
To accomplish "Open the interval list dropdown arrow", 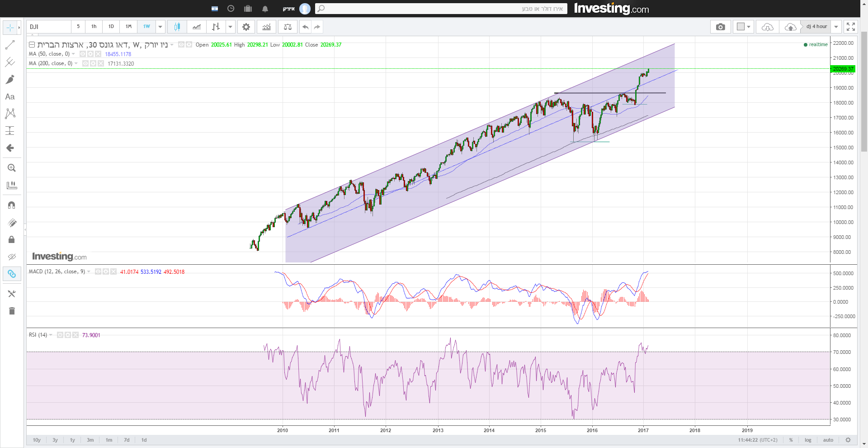I will tap(160, 27).
